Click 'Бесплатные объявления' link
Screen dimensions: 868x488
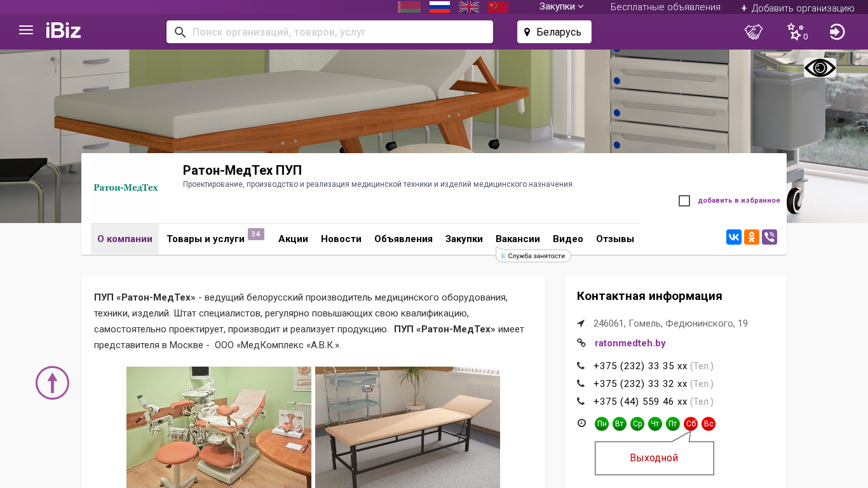(665, 7)
